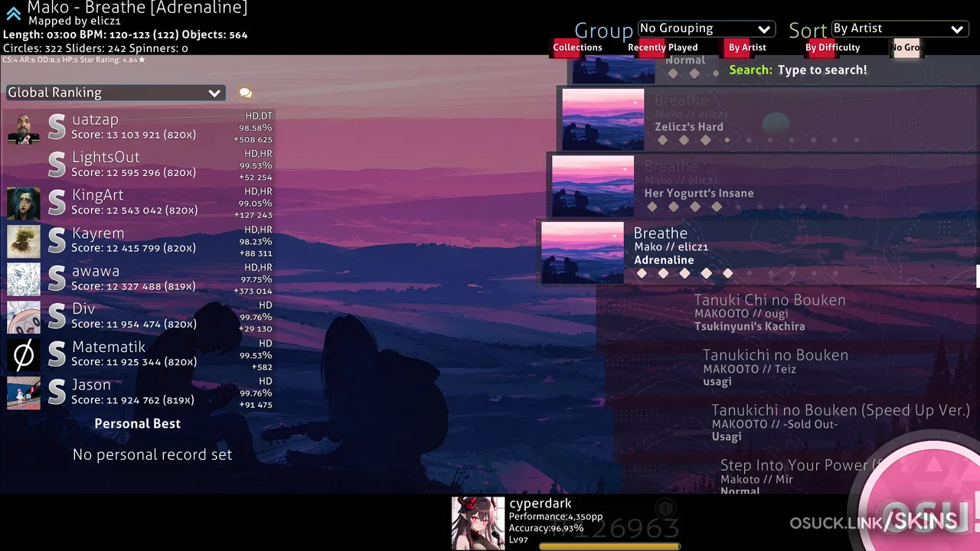
Task: Select the Breathe Adrenaline difficulty card
Action: click(757, 253)
